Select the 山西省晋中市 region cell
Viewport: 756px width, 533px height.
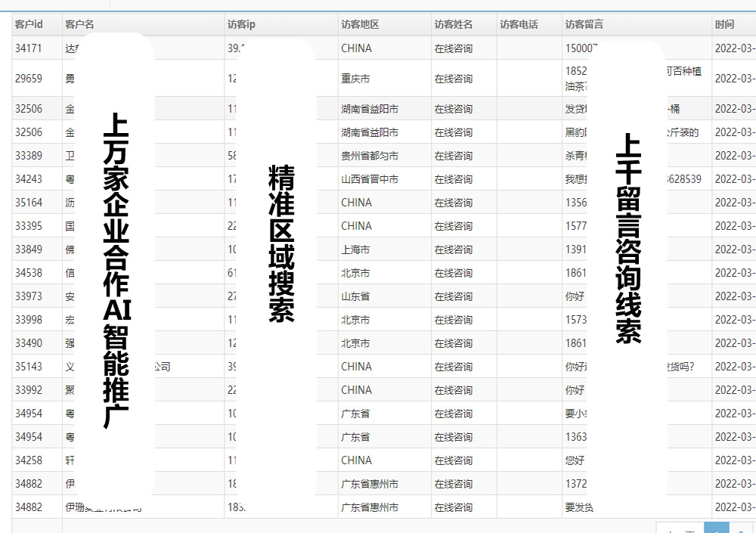370,179
